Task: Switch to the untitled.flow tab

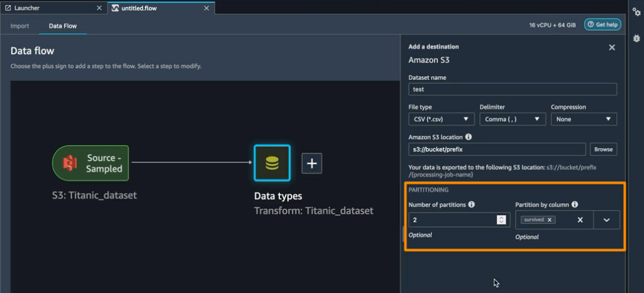Action: point(161,8)
